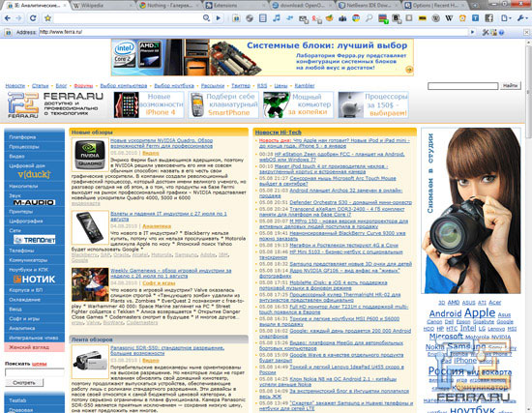Select Телефоны in the left sidebar
This screenshot has height=413, width=532.
coord(21,251)
